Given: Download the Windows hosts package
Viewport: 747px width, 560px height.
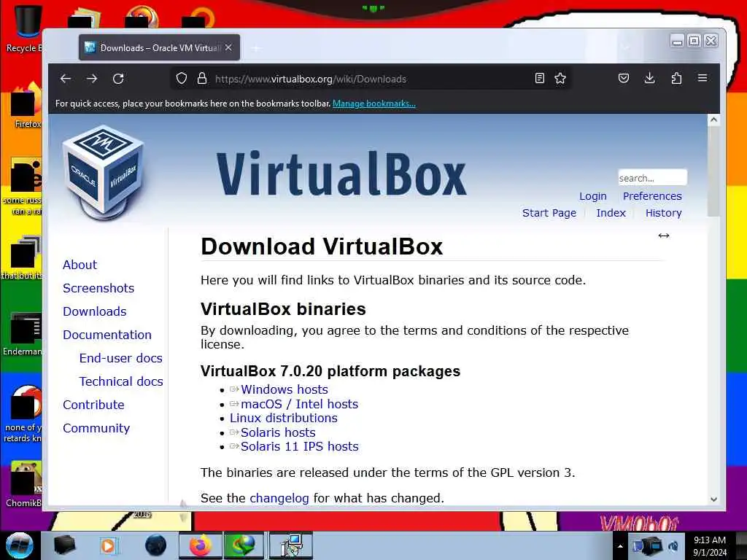Looking at the screenshot, I should pos(284,389).
